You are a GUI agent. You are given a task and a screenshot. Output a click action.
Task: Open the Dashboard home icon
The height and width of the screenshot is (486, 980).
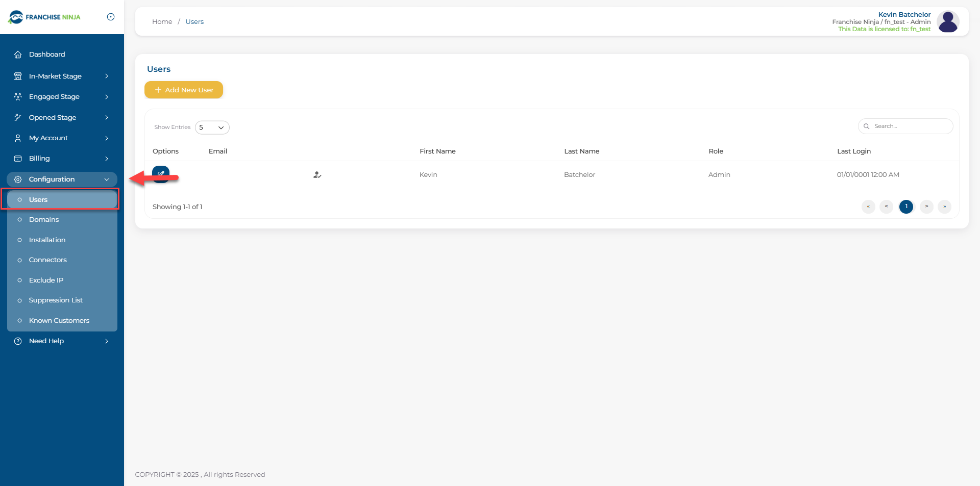[18, 55]
